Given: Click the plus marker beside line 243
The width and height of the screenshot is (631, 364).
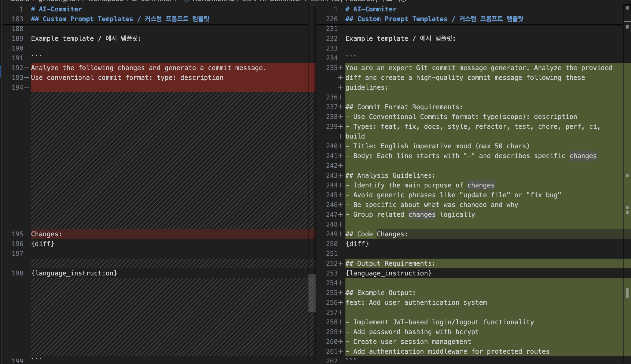Looking at the screenshot, I should pos(341,175).
